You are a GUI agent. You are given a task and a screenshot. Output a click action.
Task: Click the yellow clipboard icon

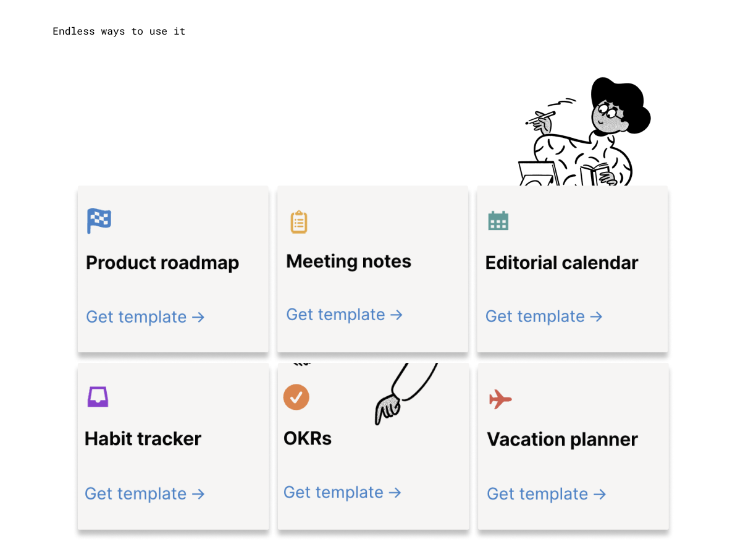click(x=299, y=222)
